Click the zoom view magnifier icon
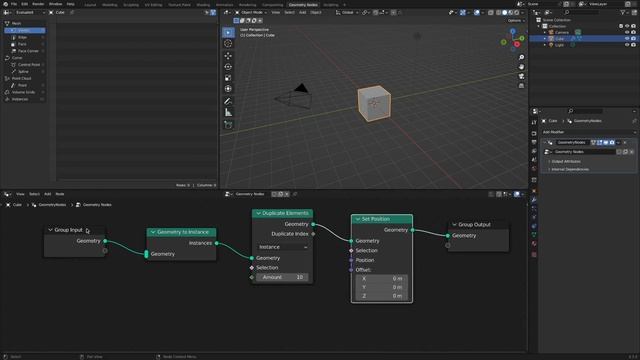Viewport: 640px width, 360px height. [521, 57]
